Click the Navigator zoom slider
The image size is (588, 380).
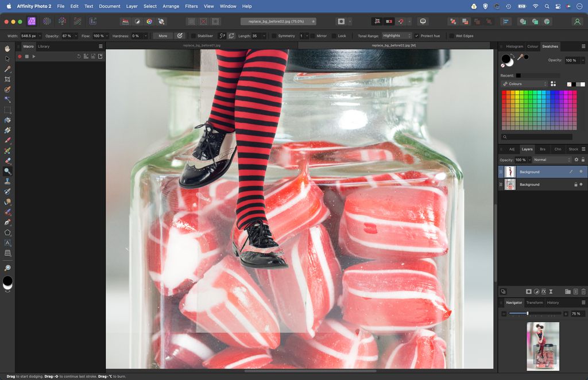click(x=535, y=313)
